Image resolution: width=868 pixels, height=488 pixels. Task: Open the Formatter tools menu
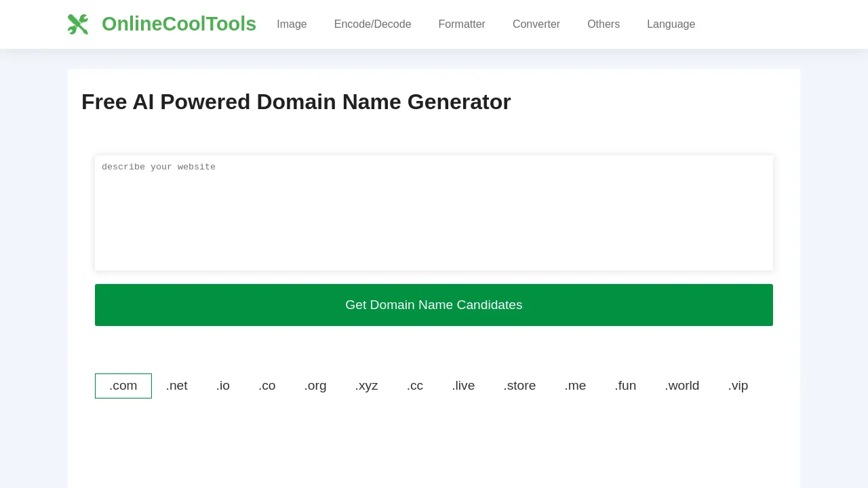pos(462,24)
